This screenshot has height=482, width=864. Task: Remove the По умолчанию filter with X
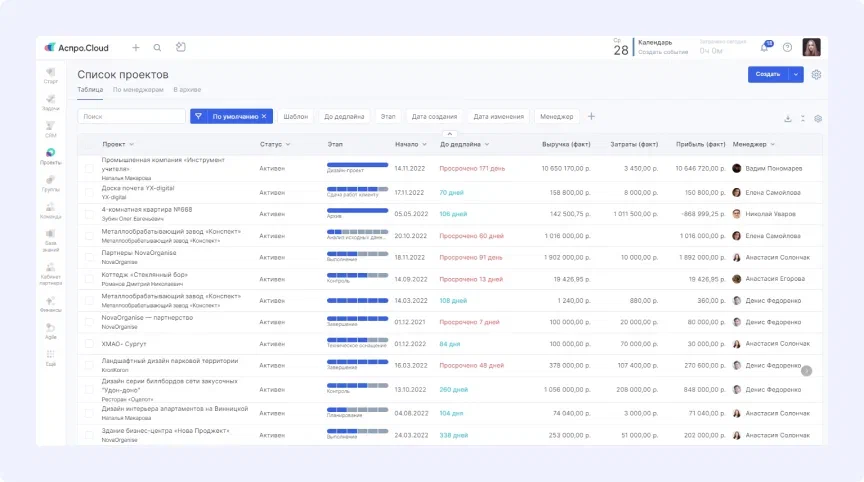coord(264,116)
